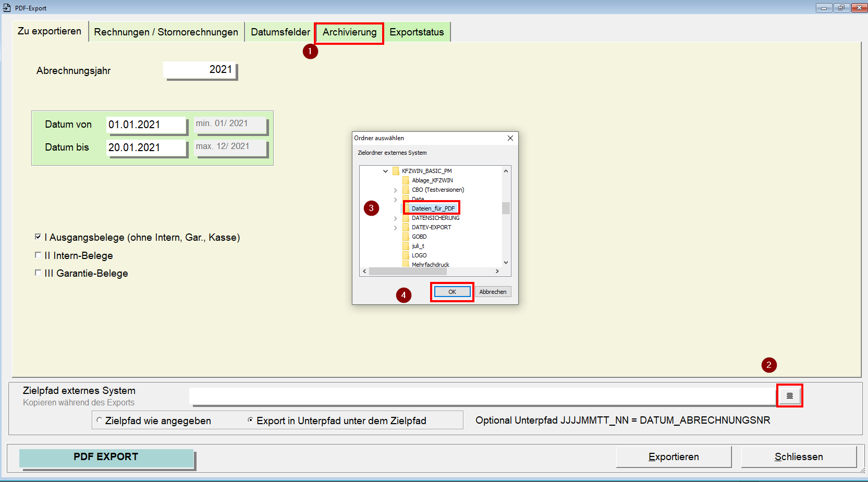Click the PDF EXPORT button
Screen dimensions: 868x482
pyautogui.click(x=106, y=458)
